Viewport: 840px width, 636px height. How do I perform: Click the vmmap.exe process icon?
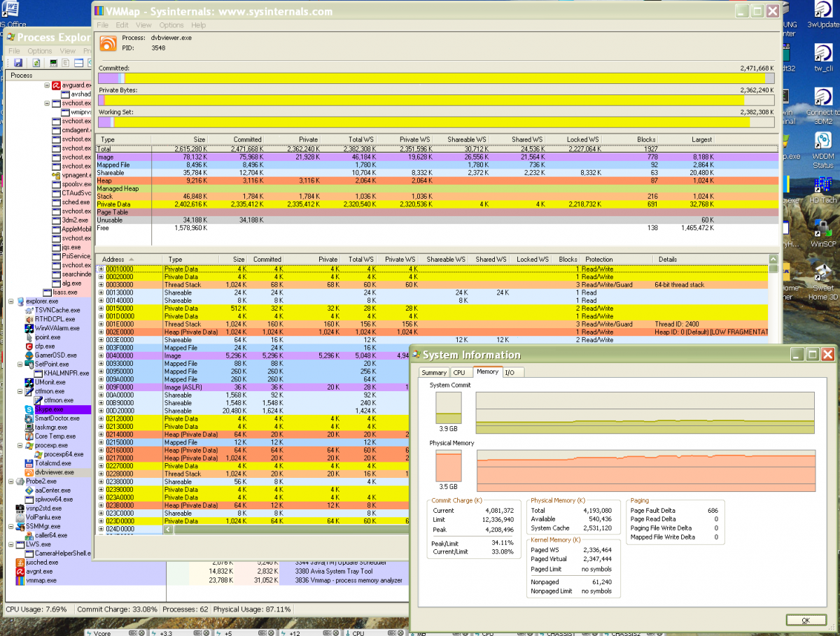pyautogui.click(x=20, y=581)
